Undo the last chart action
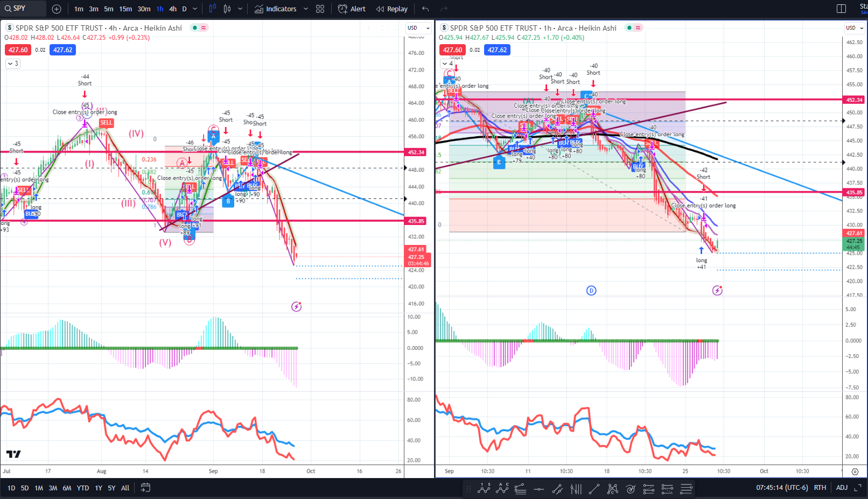Viewport: 868px width, 499px height. pos(425,9)
